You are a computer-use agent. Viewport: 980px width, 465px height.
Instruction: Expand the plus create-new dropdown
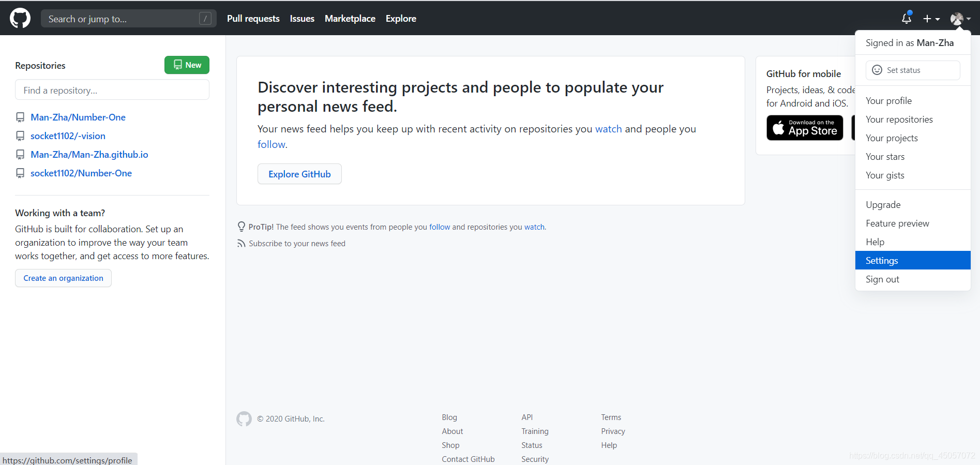(x=931, y=19)
